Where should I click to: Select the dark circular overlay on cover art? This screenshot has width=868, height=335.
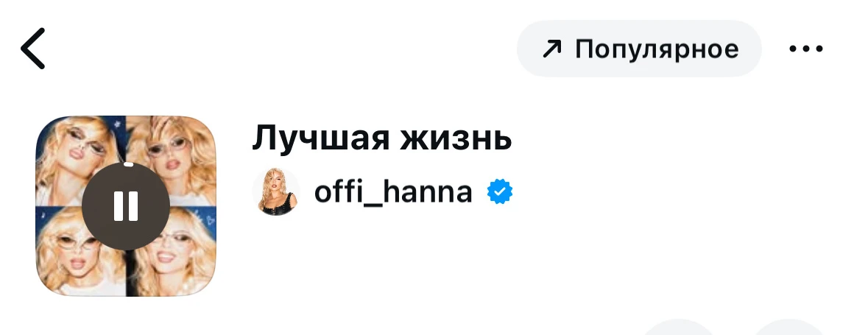tap(96, 221)
